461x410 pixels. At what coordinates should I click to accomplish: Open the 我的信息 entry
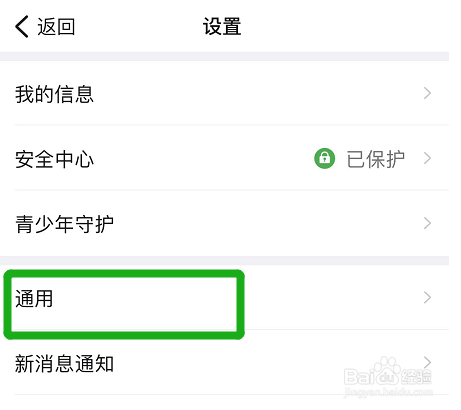pos(224,93)
